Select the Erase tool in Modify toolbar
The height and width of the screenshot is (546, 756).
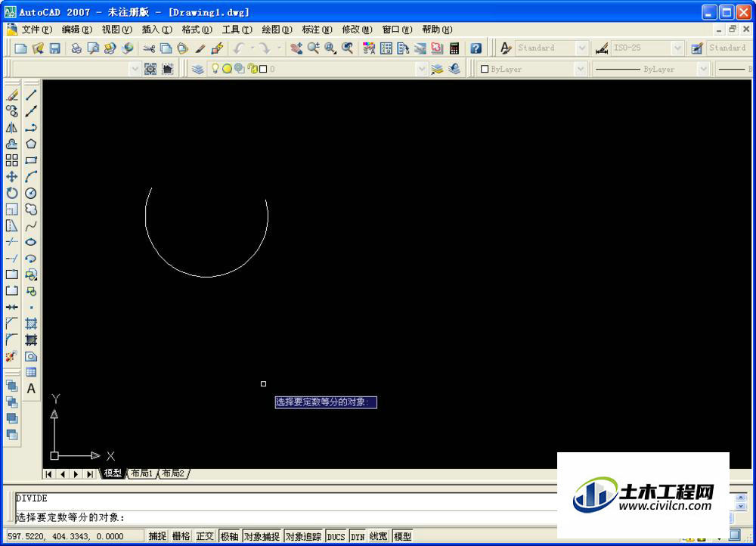coord(12,95)
